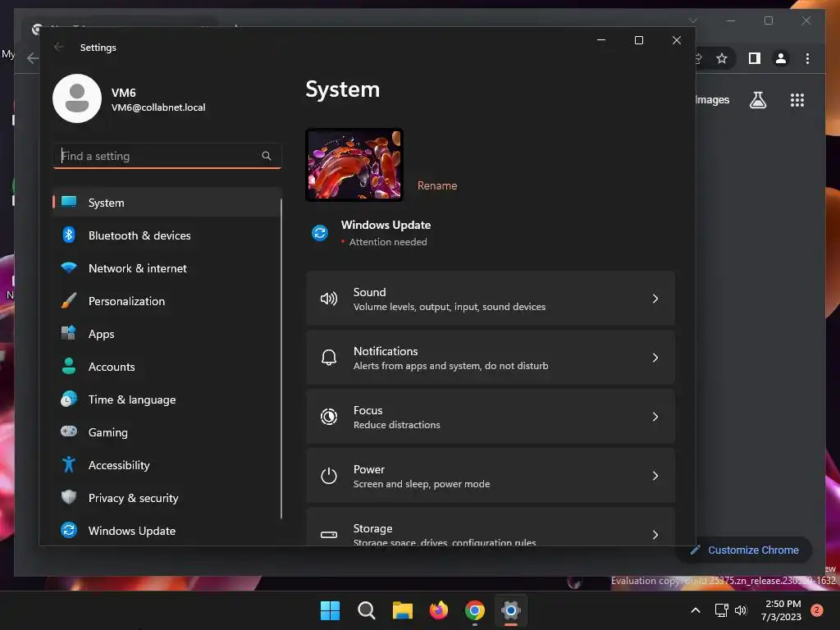Click the Privacy & security shield icon
840x630 pixels.
[x=69, y=497]
